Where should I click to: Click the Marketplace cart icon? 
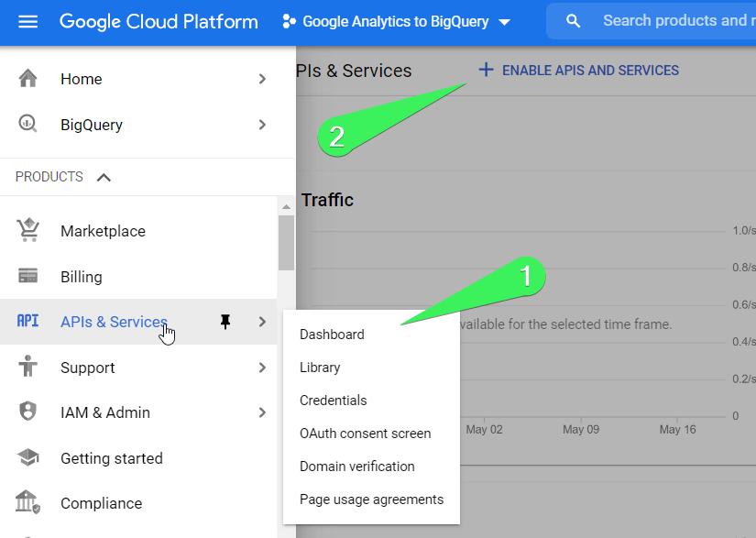tap(28, 230)
